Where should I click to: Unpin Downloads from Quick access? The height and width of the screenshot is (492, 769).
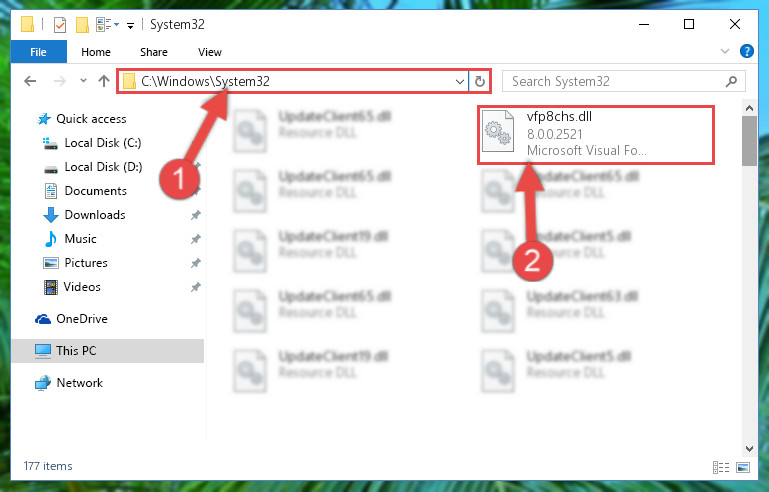(x=196, y=215)
